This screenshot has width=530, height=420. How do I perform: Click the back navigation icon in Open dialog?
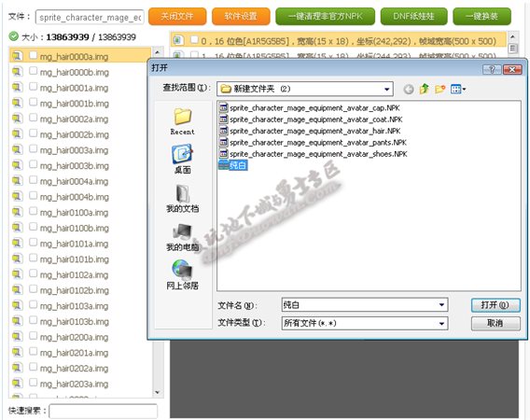(409, 90)
